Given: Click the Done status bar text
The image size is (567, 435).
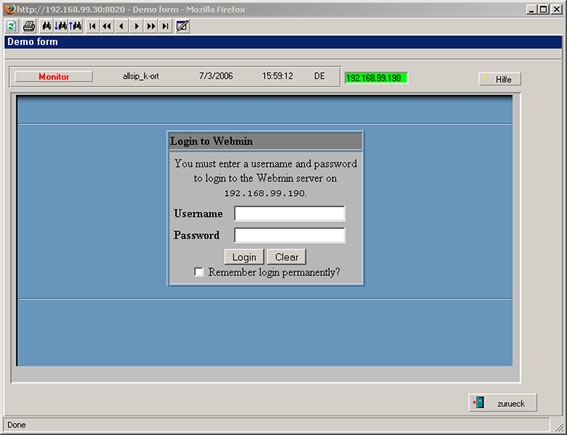Looking at the screenshot, I should coord(17,425).
